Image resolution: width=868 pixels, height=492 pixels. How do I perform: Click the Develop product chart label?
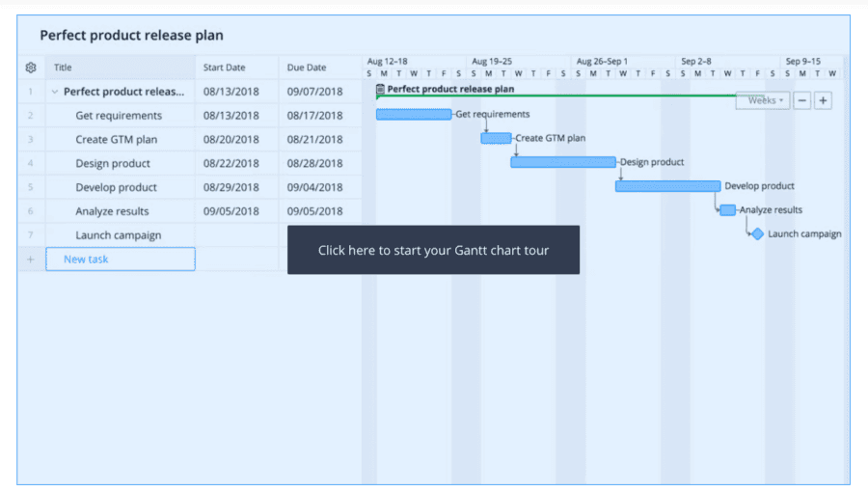[759, 186]
